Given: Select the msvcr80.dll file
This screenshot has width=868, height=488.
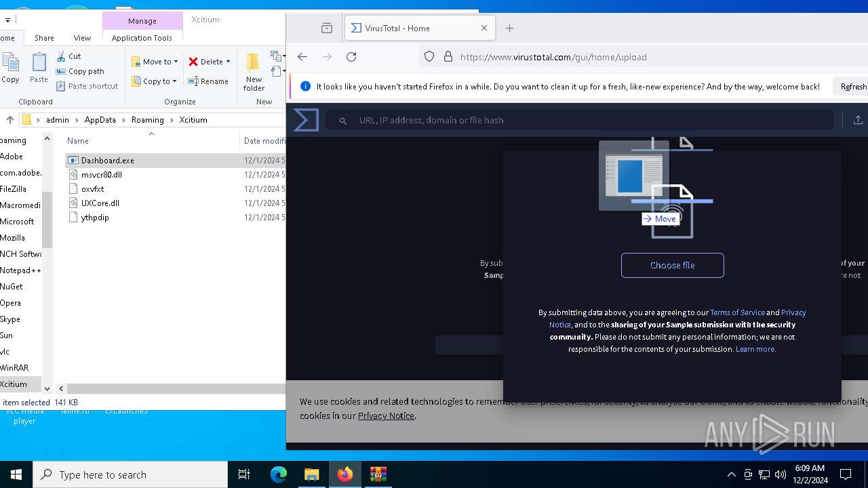Looking at the screenshot, I should click(x=101, y=175).
